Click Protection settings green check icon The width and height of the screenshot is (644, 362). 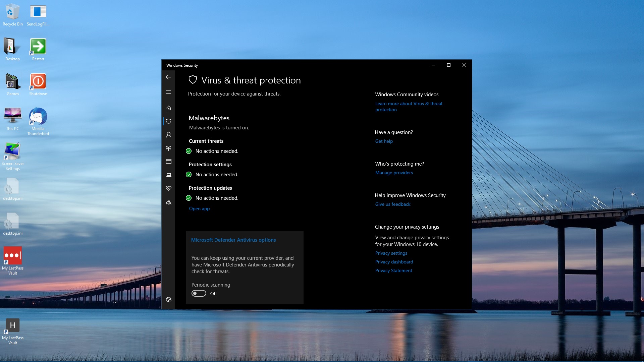click(x=189, y=175)
